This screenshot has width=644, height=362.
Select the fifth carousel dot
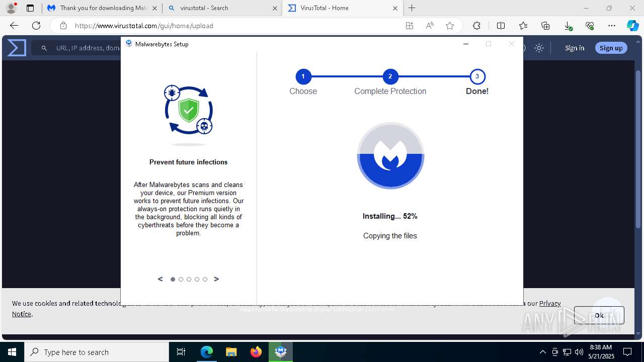(x=205, y=279)
